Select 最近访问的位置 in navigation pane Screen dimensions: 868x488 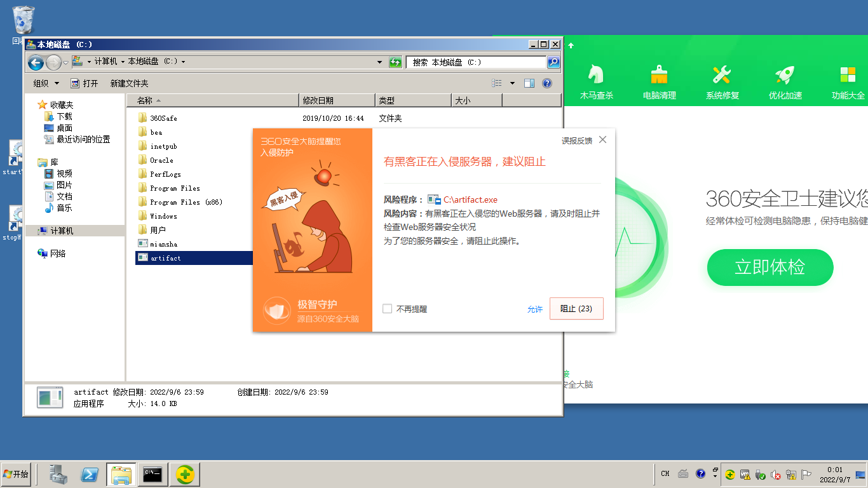[83, 139]
